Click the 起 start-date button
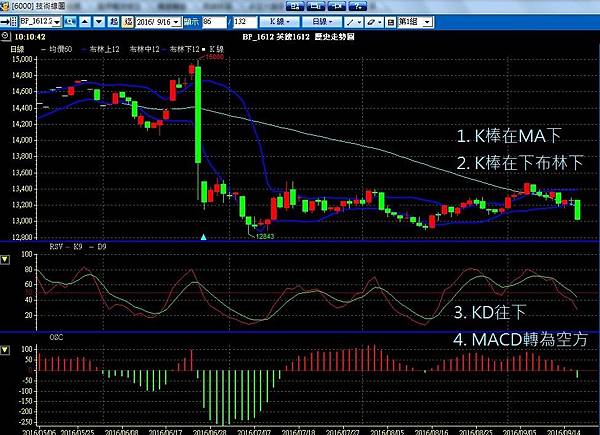600x435 pixels. tap(114, 22)
